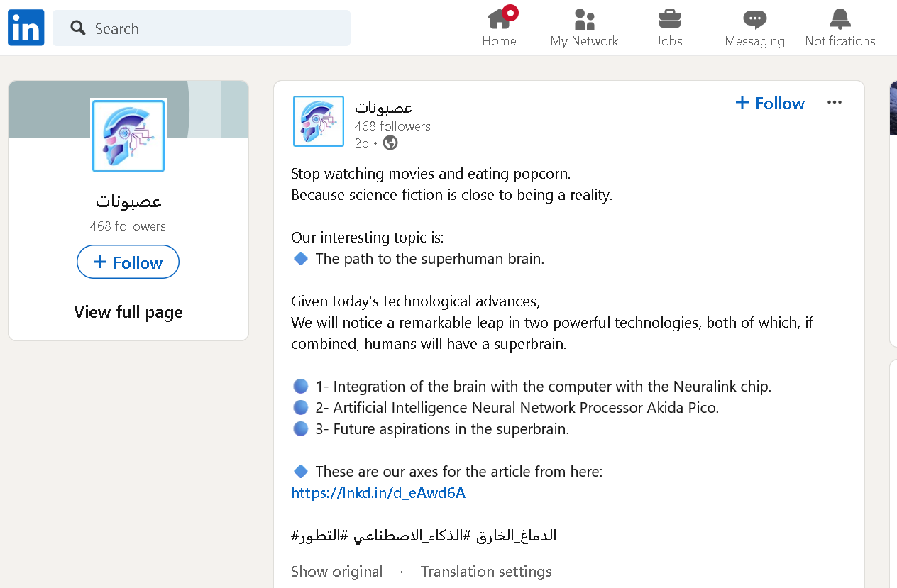Open Translation settings
The height and width of the screenshot is (588, 897).
coord(486,572)
